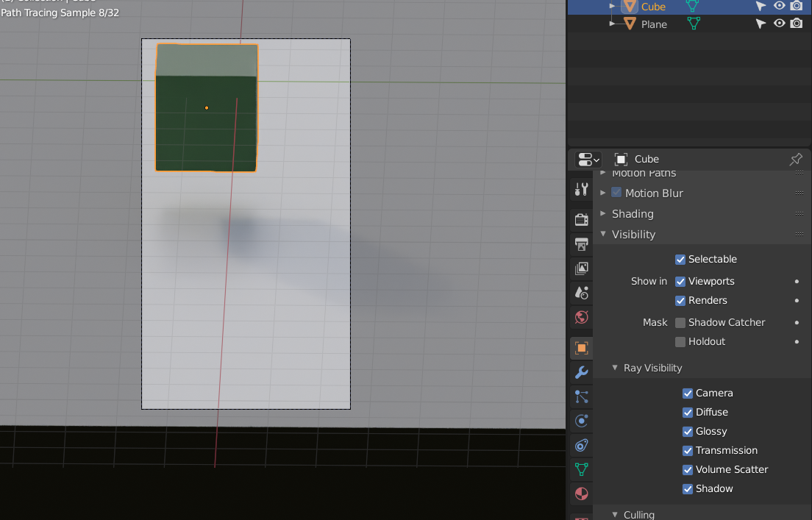The image size is (812, 520).
Task: Expand the Motion Paths panel
Action: point(603,173)
